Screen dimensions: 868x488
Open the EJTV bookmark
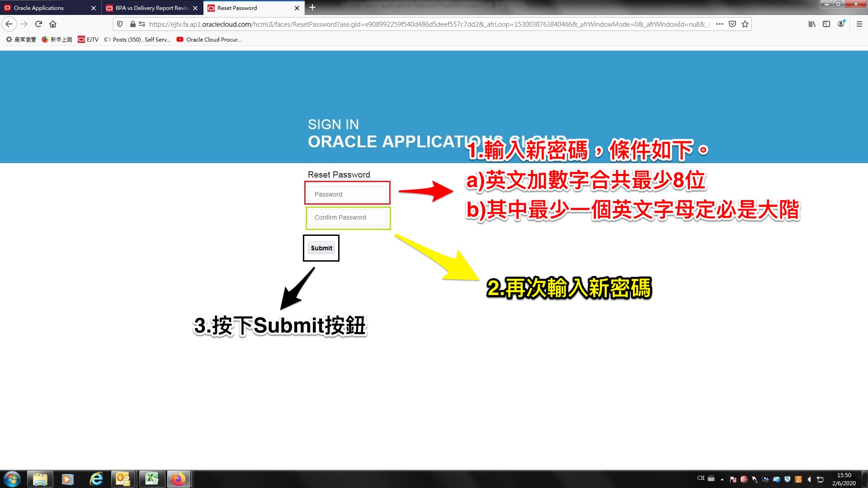88,39
